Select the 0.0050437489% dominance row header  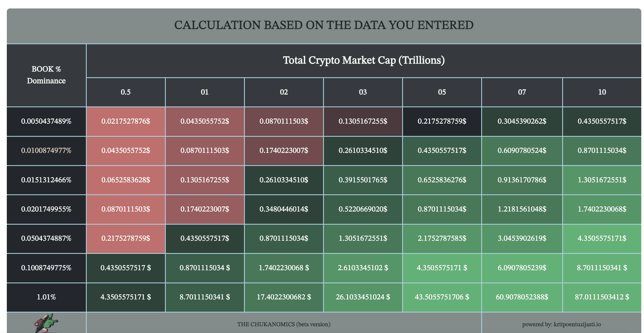[x=46, y=121]
